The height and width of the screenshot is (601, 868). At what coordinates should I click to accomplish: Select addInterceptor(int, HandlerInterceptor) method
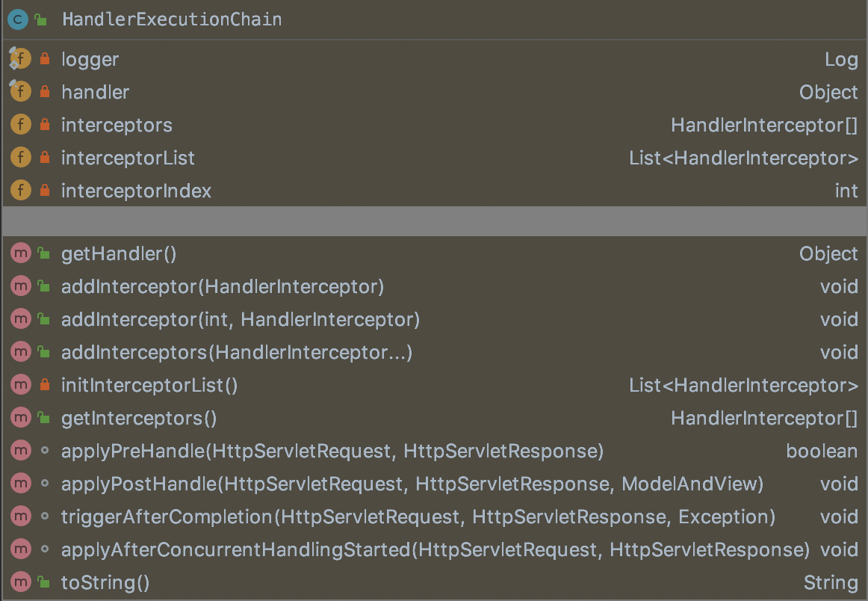point(241,319)
